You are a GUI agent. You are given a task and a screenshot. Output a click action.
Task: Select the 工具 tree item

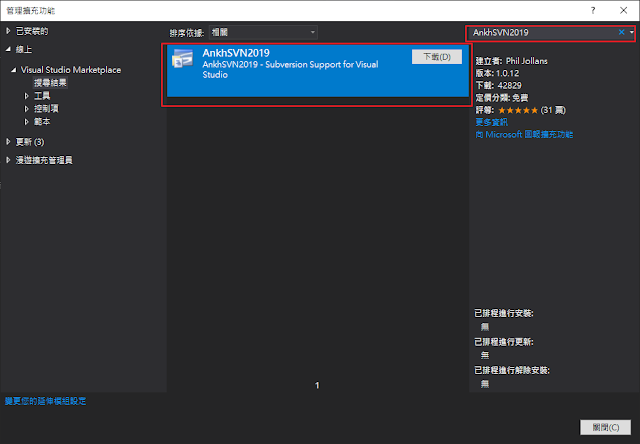[42, 96]
